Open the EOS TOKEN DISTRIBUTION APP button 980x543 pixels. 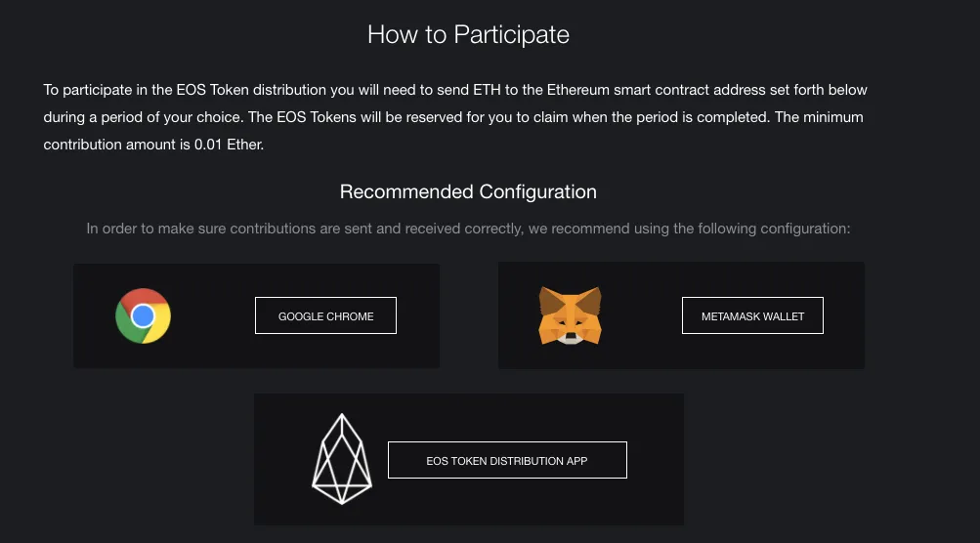[x=507, y=460]
